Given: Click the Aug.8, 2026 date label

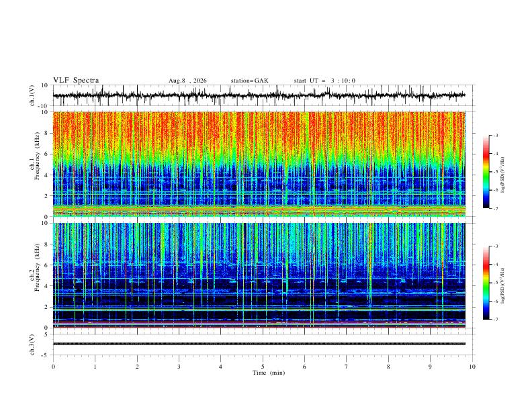Looking at the screenshot, I should tap(187, 81).
